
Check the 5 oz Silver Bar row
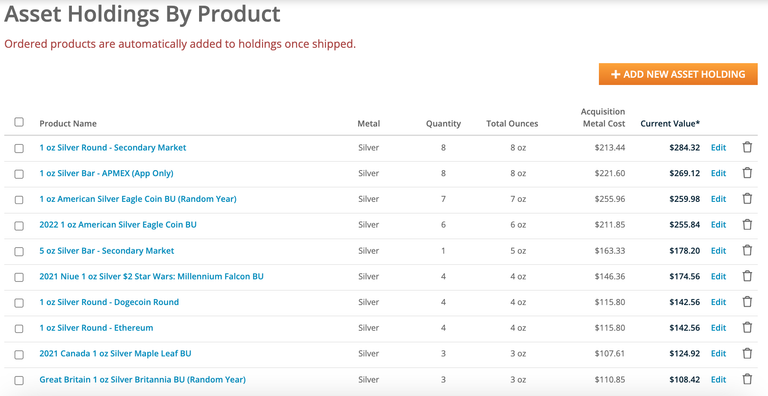coord(19,251)
